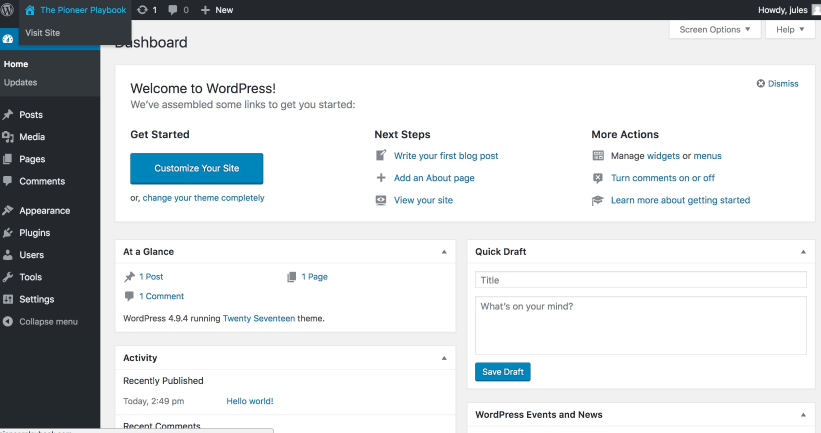Collapse the WordPress Events and News panel
Screen dimensions: 821x433
point(803,415)
